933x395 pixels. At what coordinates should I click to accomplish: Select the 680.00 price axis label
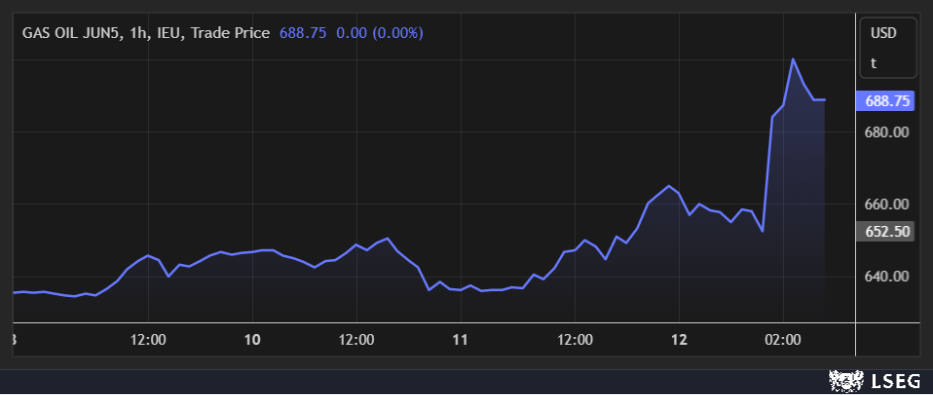887,131
